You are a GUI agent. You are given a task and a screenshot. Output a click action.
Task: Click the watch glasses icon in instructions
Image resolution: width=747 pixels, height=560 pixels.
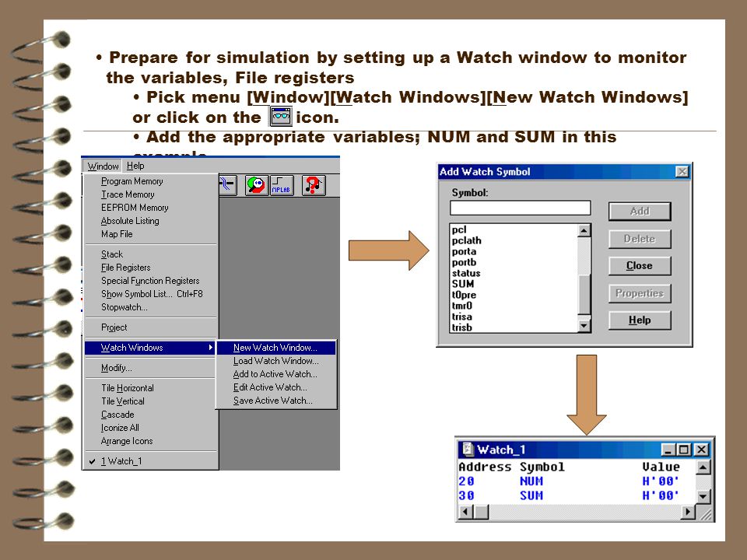coord(281,116)
